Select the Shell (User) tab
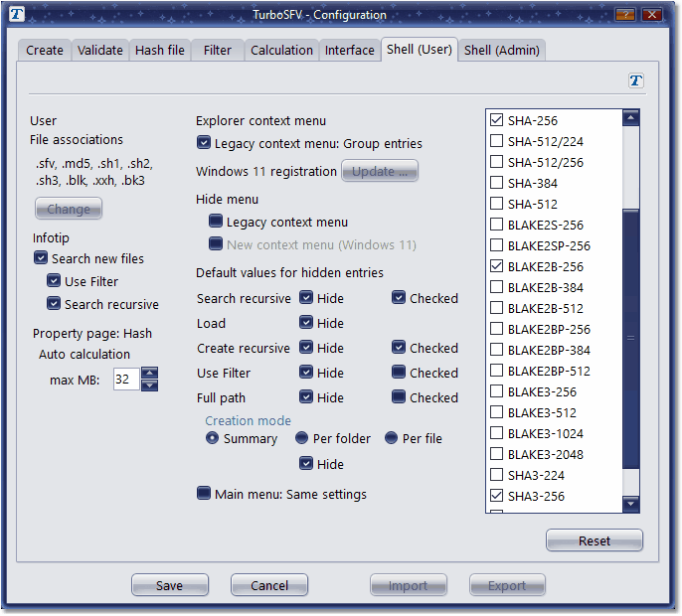Image resolution: width=682 pixels, height=616 pixels. (420, 49)
